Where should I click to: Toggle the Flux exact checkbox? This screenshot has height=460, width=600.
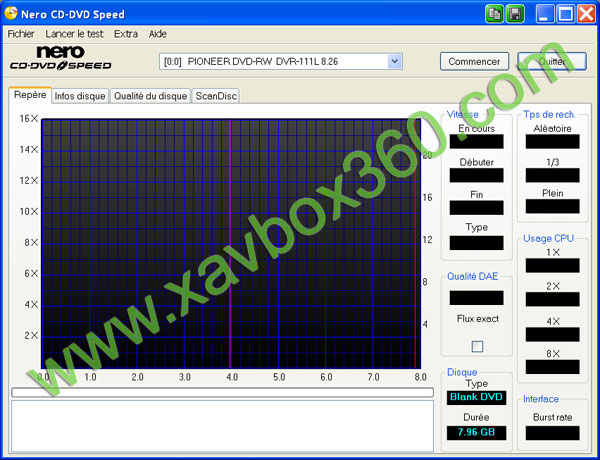point(477,346)
